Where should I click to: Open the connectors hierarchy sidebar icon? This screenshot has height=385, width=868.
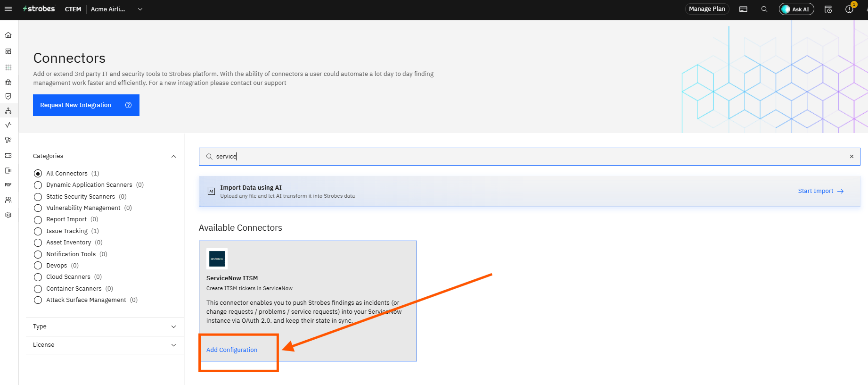[8, 111]
